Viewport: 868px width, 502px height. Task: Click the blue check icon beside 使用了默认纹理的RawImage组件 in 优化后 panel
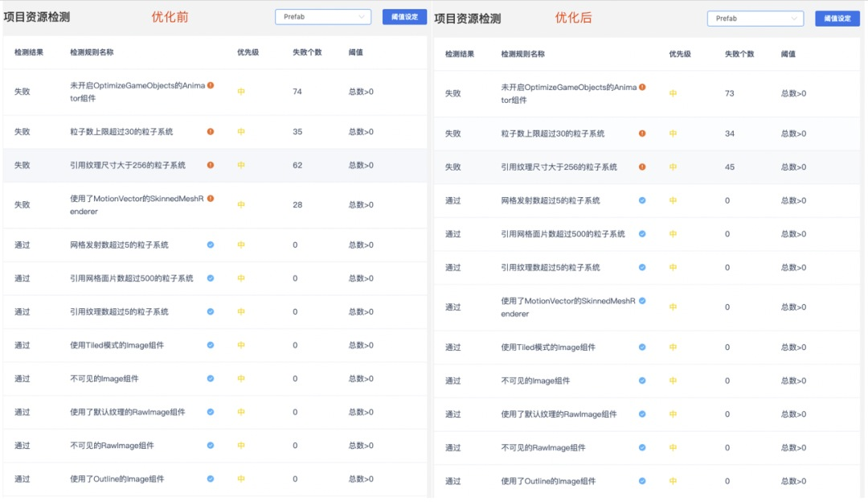coord(642,414)
